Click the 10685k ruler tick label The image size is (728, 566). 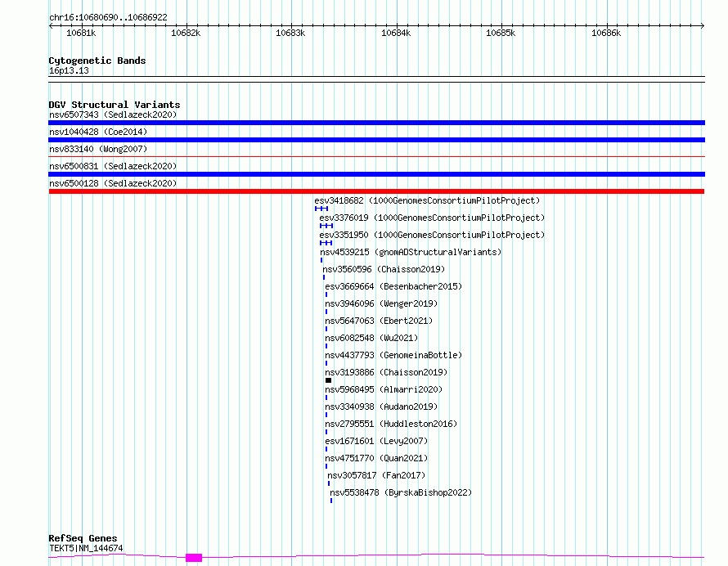(x=501, y=33)
